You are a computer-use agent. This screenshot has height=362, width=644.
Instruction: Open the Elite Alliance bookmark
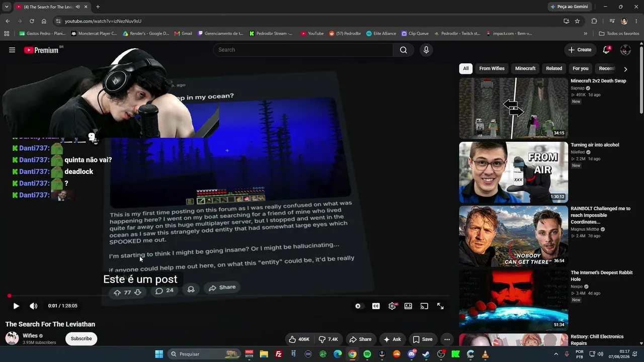pyautogui.click(x=381, y=34)
